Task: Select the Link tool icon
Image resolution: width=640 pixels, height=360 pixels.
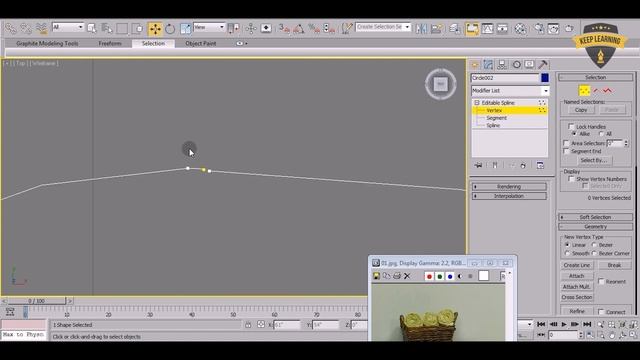Action: (x=11, y=28)
